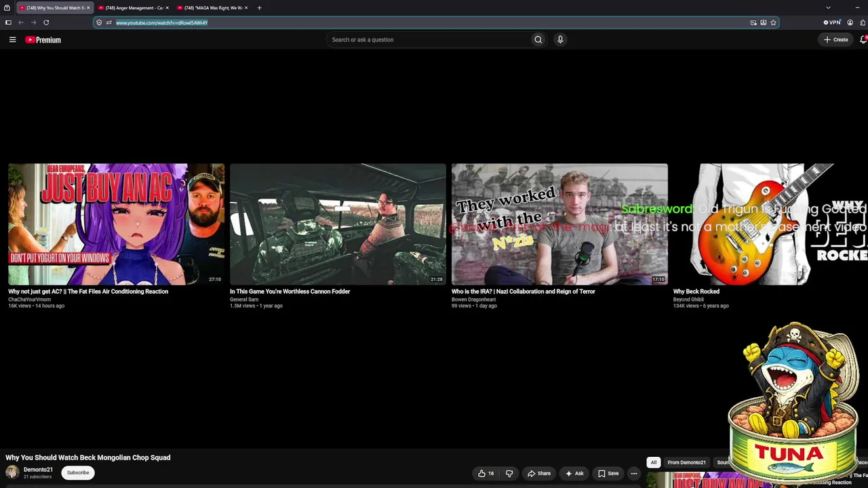This screenshot has width=868, height=488.
Task: Reload the page with the refresh icon
Action: 46,22
